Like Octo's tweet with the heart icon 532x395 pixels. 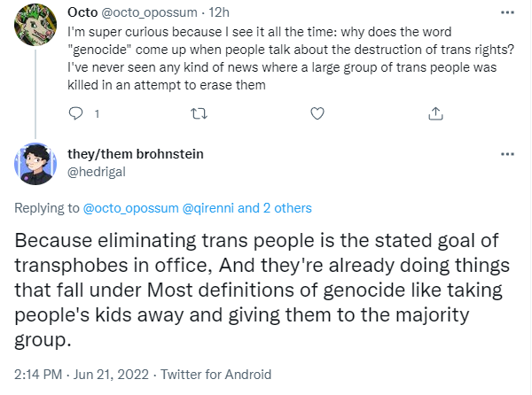[317, 113]
